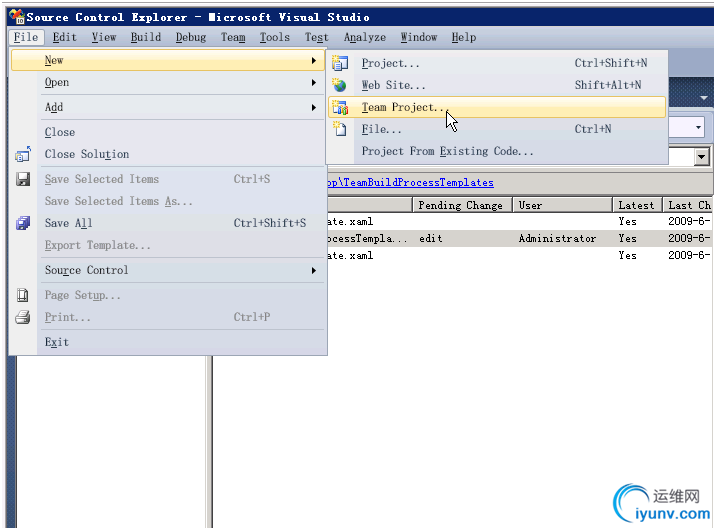Choose Team Project... in submenu
Screen dimensions: 716x530
tap(497, 107)
